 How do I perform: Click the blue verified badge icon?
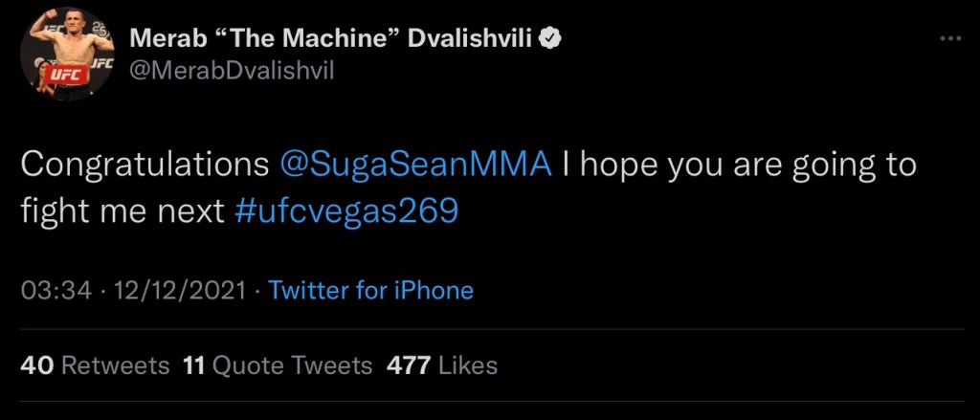tap(550, 39)
